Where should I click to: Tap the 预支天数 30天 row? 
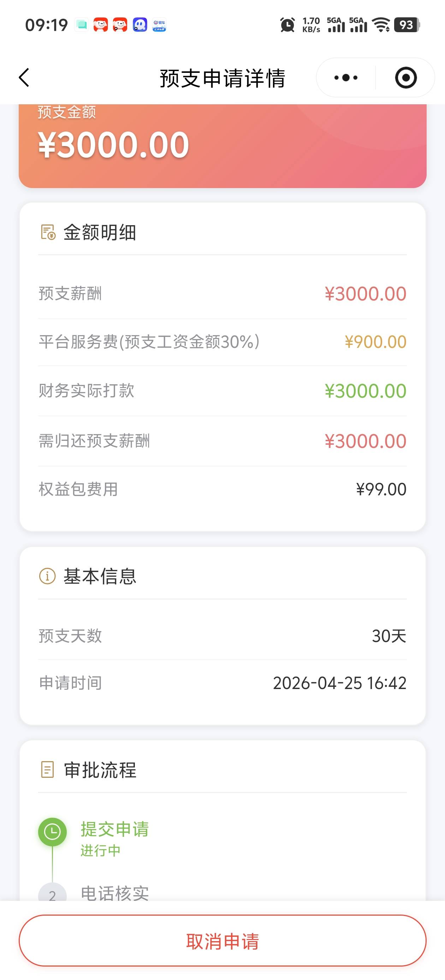point(222,636)
